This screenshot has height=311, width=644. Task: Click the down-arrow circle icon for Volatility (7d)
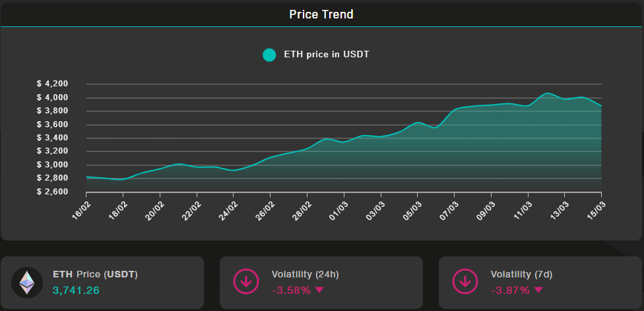465,282
